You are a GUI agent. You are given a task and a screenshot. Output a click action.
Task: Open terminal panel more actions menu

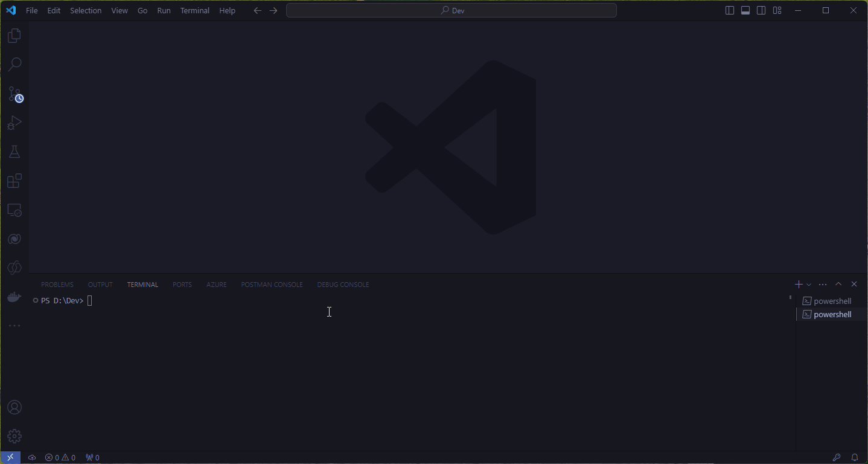coord(822,284)
